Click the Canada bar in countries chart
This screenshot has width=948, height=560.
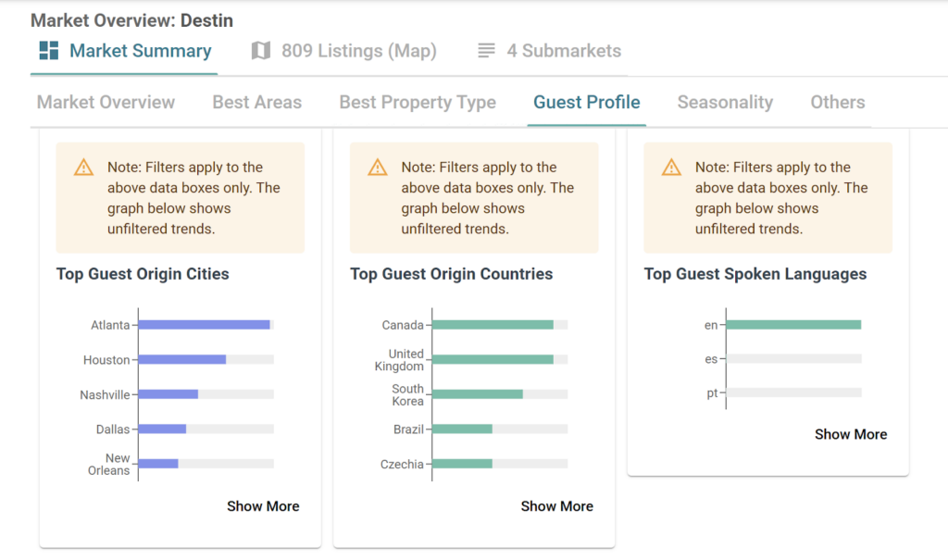tap(493, 325)
